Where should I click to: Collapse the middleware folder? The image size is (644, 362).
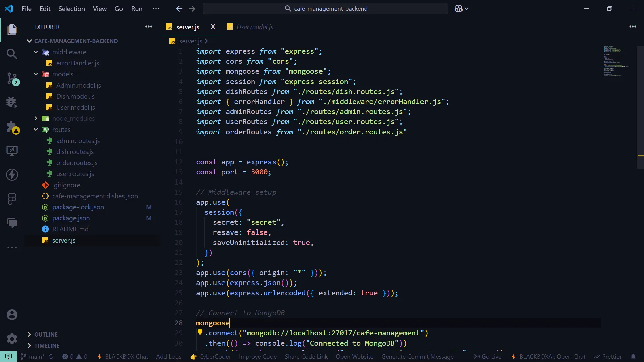(x=36, y=52)
